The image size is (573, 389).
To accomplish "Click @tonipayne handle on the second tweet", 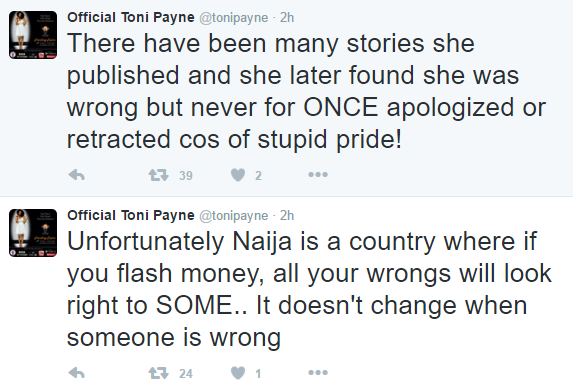I will [x=234, y=216].
